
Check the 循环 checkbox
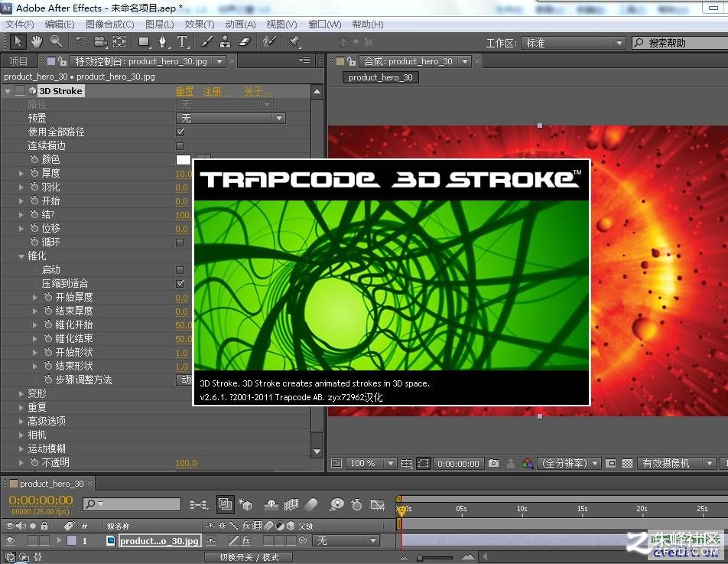tap(180, 242)
